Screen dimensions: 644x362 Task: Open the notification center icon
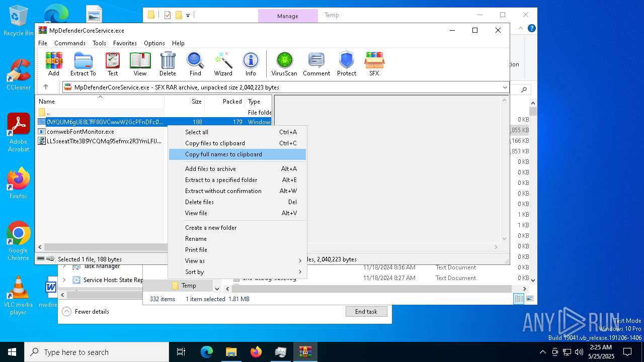coord(627,352)
